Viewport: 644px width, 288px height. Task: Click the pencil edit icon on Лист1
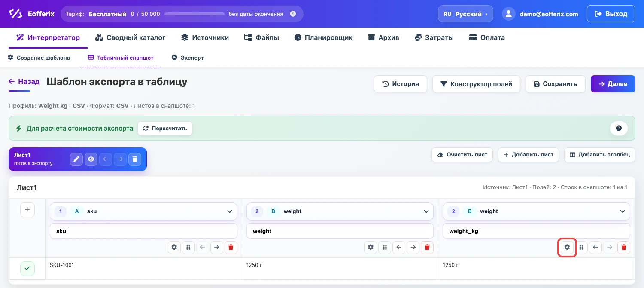pos(76,159)
